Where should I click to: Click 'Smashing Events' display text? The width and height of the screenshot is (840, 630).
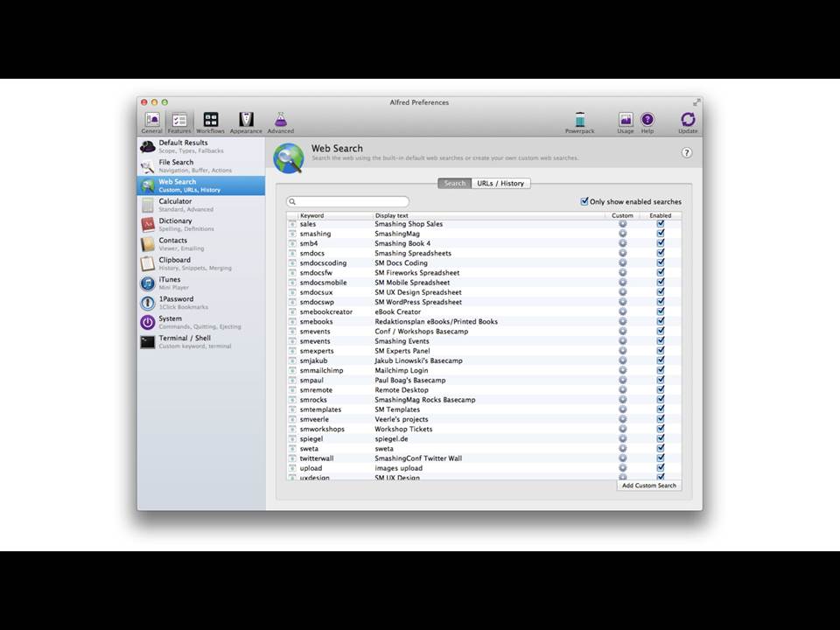pyautogui.click(x=402, y=340)
